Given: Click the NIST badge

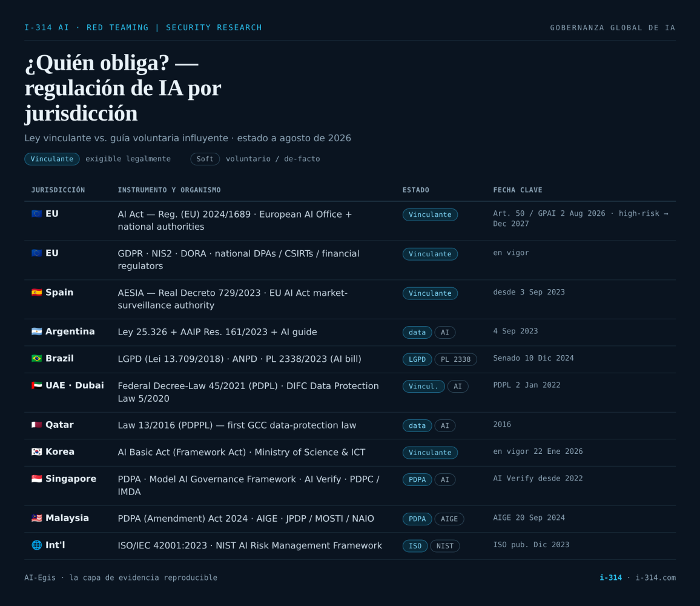Looking at the screenshot, I should tap(444, 545).
